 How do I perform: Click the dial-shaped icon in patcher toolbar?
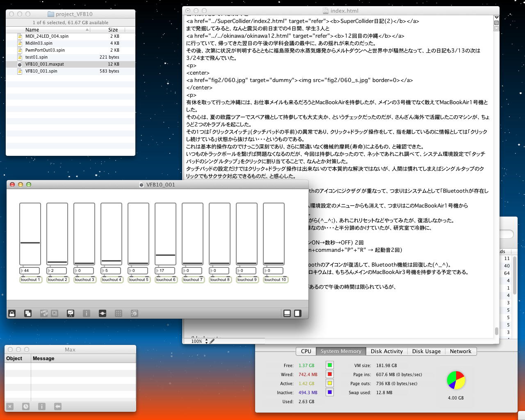coord(134,313)
